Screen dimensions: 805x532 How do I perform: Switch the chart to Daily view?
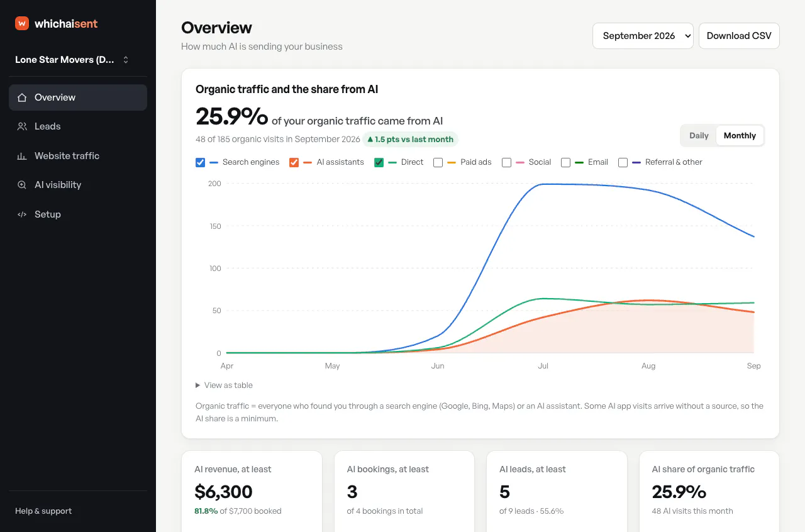[699, 136]
